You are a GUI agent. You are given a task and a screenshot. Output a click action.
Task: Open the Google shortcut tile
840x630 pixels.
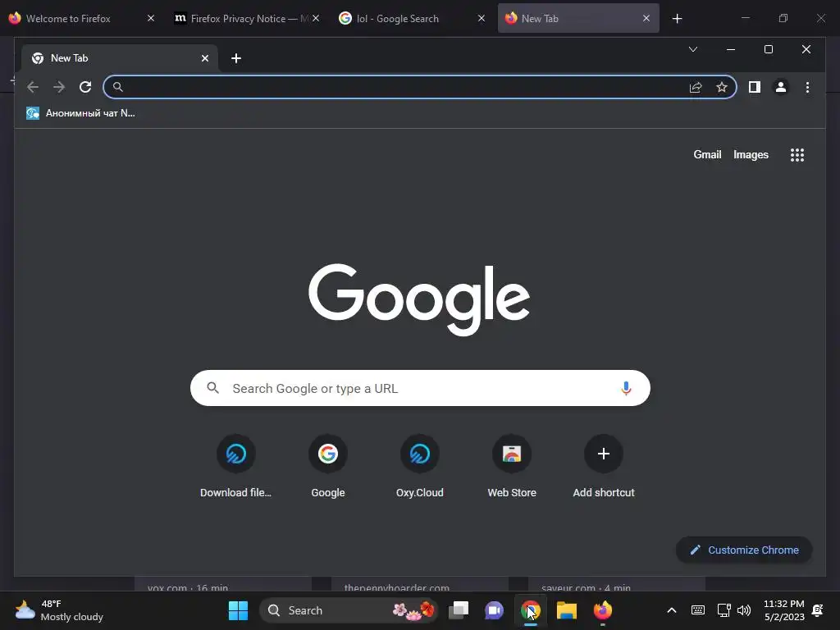point(328,466)
